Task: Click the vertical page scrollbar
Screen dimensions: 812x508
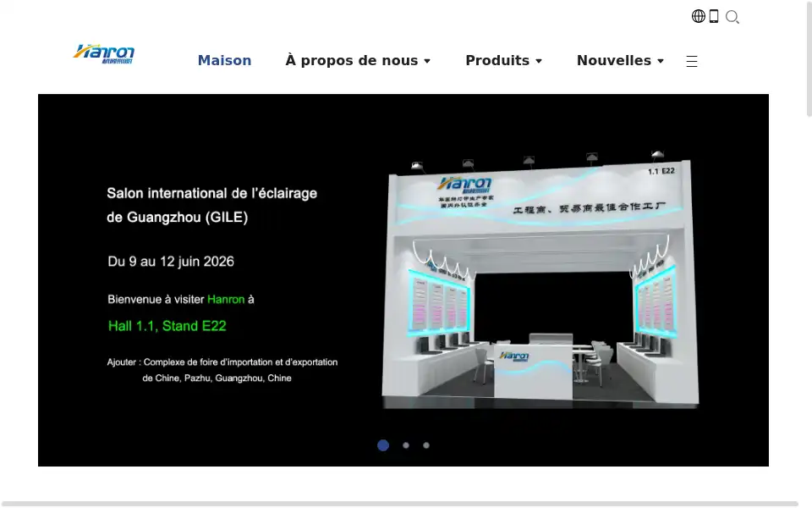Action: (x=809, y=58)
